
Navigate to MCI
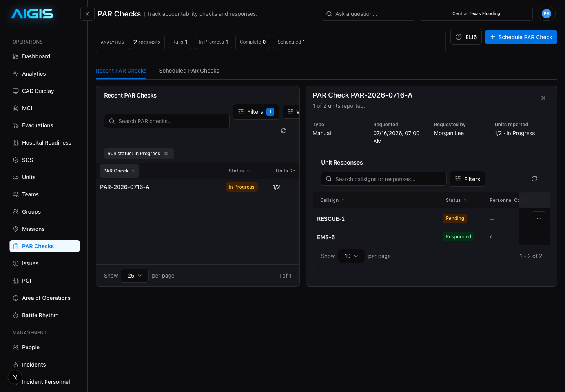point(45,108)
